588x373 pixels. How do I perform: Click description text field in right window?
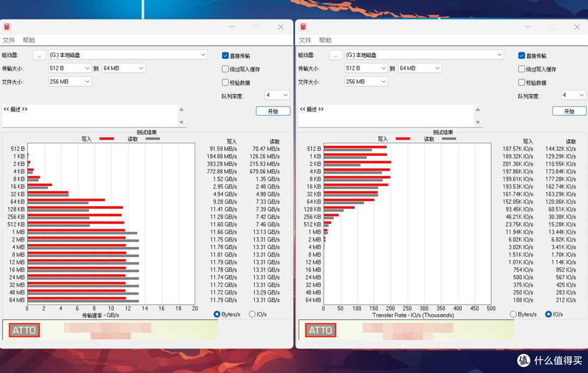[386, 116]
